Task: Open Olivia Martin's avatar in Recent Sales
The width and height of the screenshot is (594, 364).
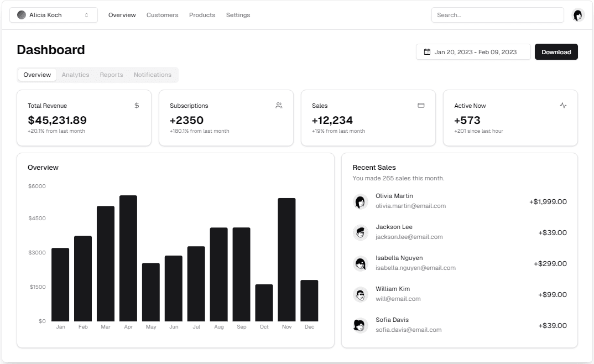Action: (361, 201)
